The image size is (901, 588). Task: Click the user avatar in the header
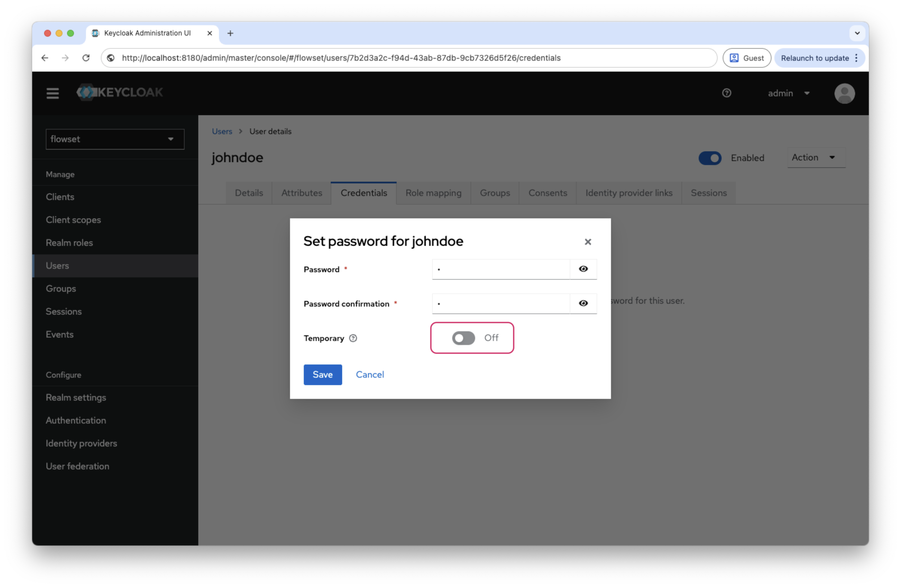click(845, 93)
